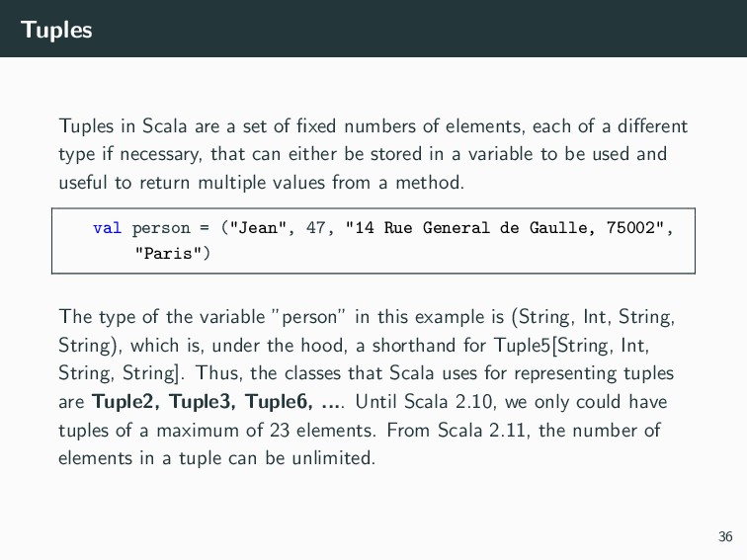This screenshot has width=747, height=560.
Task: Click the word Scala in first sentence
Action: click(165, 126)
